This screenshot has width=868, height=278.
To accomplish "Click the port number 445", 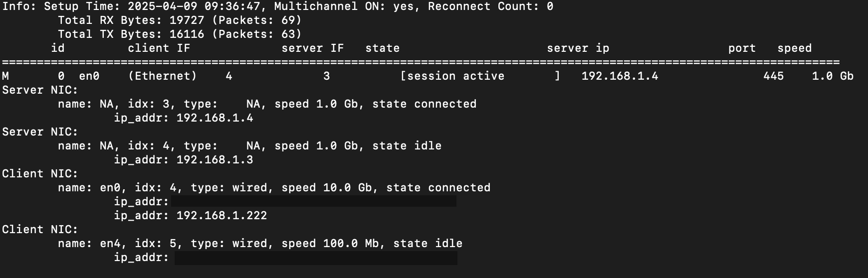I will pyautogui.click(x=774, y=76).
